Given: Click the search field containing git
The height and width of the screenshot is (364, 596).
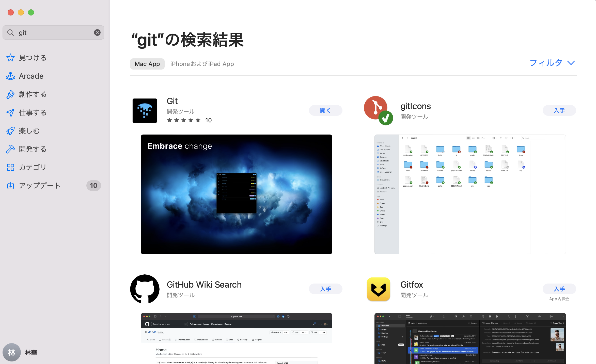Looking at the screenshot, I should pos(53,32).
